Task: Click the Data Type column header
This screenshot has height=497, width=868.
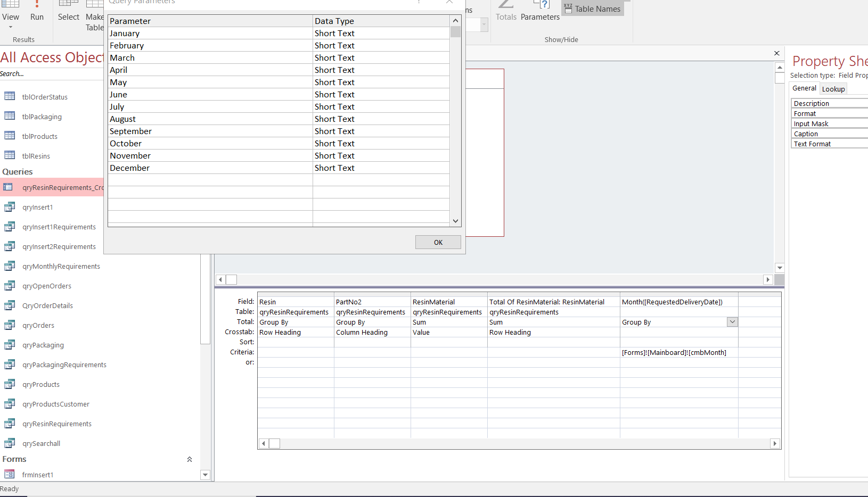Action: point(381,21)
